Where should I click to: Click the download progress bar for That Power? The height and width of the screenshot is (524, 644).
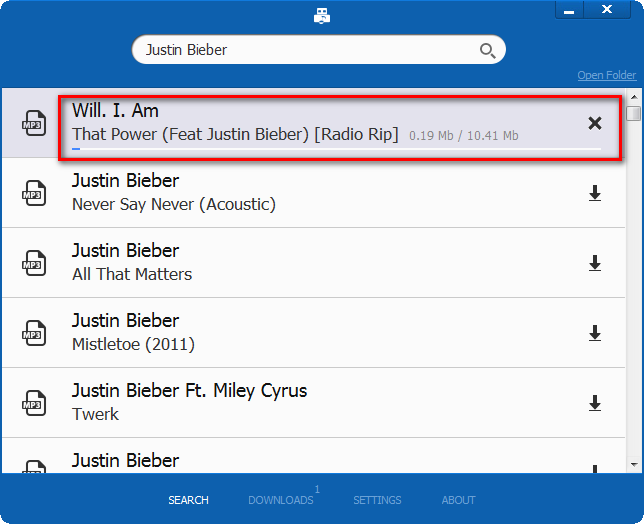[x=336, y=149]
